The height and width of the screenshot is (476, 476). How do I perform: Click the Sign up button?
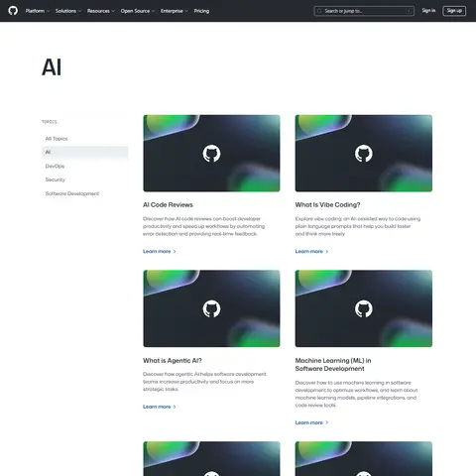454,11
